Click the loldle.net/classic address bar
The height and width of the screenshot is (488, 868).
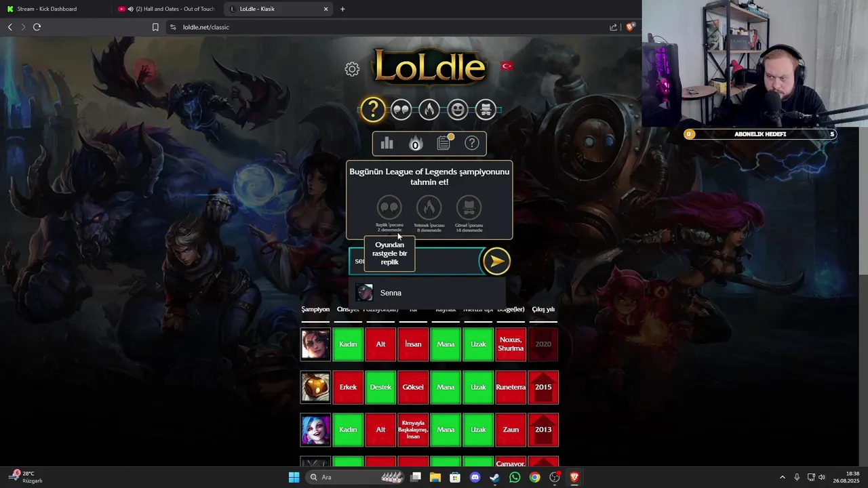387,27
